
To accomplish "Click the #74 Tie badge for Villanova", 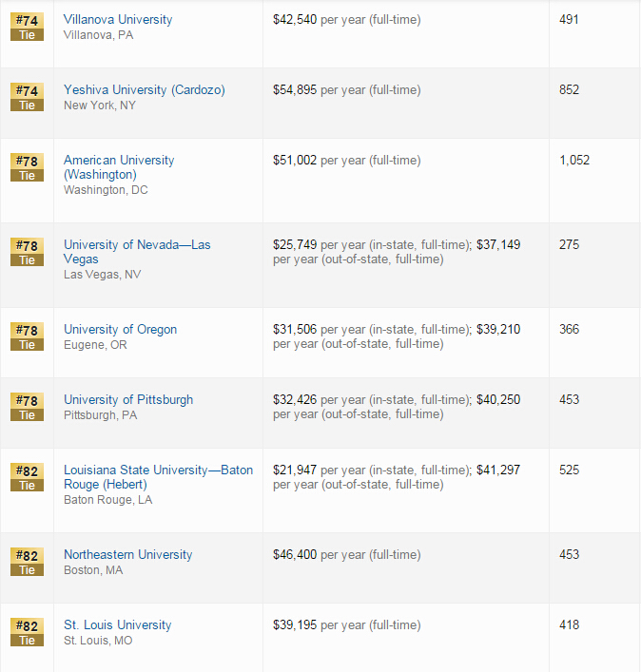I will [27, 27].
